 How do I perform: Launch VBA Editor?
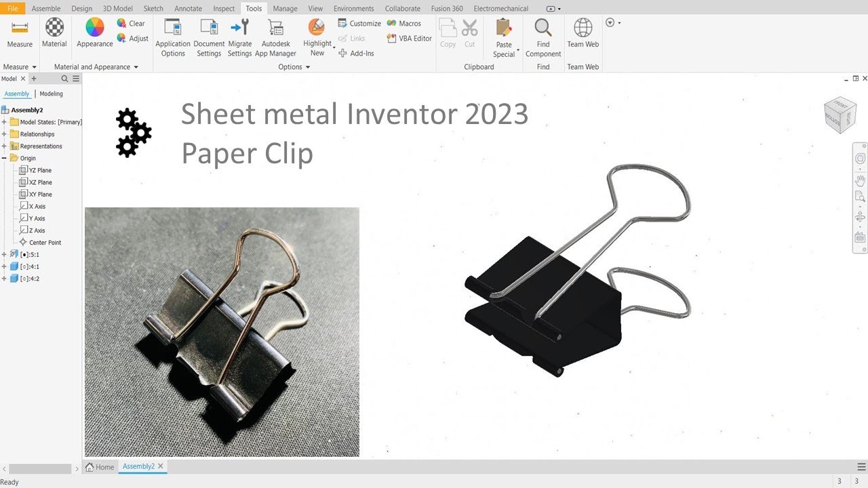pos(409,39)
